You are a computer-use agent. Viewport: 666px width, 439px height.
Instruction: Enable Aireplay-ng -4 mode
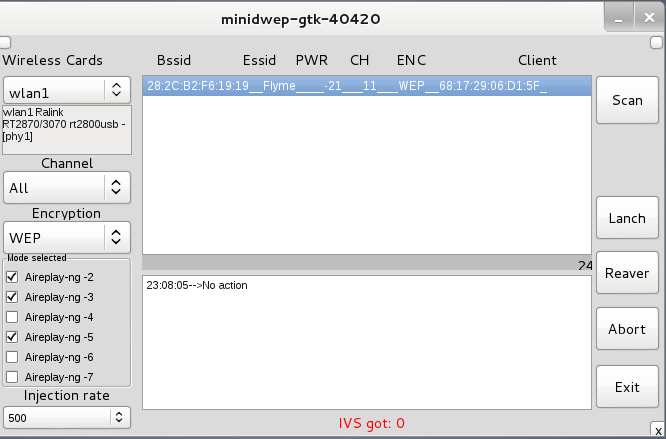point(13,317)
